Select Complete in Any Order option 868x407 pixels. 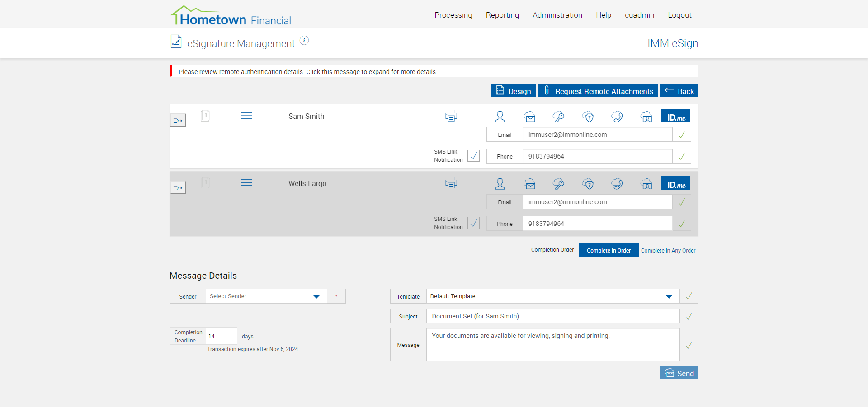pyautogui.click(x=668, y=250)
